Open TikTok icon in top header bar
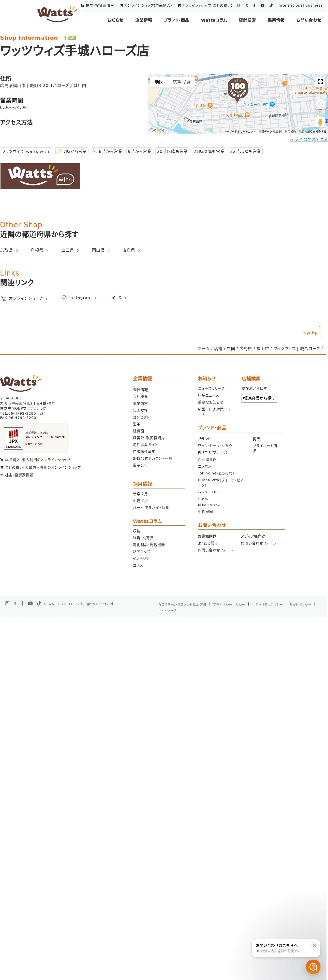Screen dimensions: 328x980 271,5
